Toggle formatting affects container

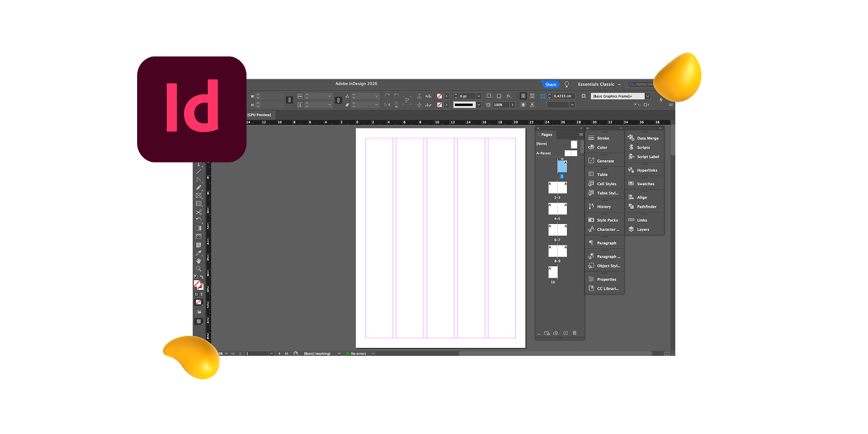coord(196,294)
